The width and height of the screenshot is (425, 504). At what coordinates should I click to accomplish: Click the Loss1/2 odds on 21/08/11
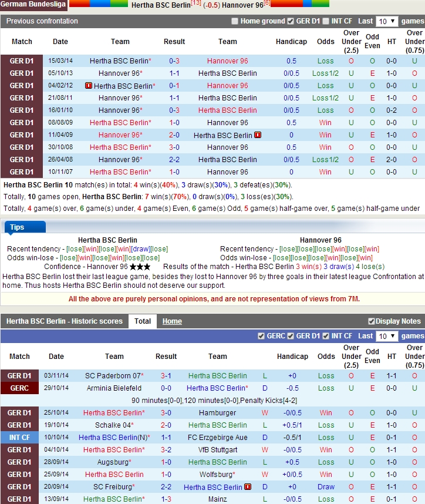point(325,98)
